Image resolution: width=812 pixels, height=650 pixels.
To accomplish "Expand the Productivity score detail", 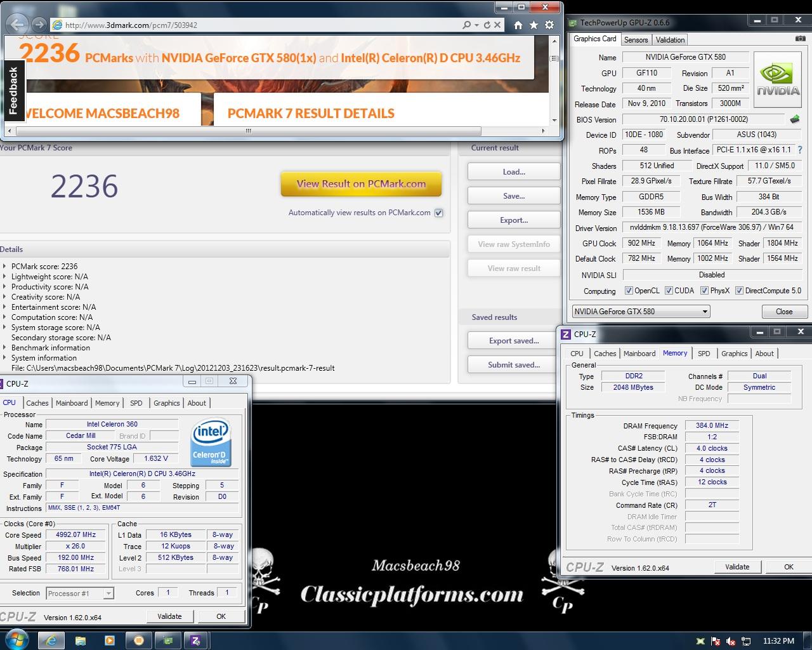I will pos(5,287).
